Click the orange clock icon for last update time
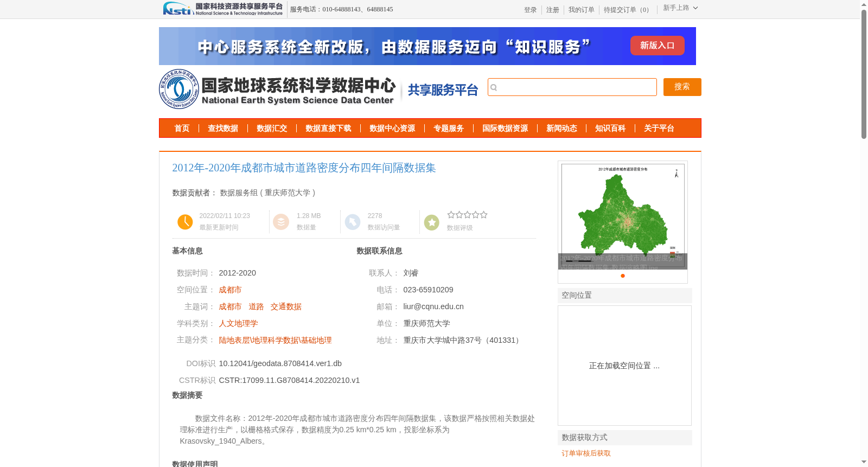 (x=185, y=222)
